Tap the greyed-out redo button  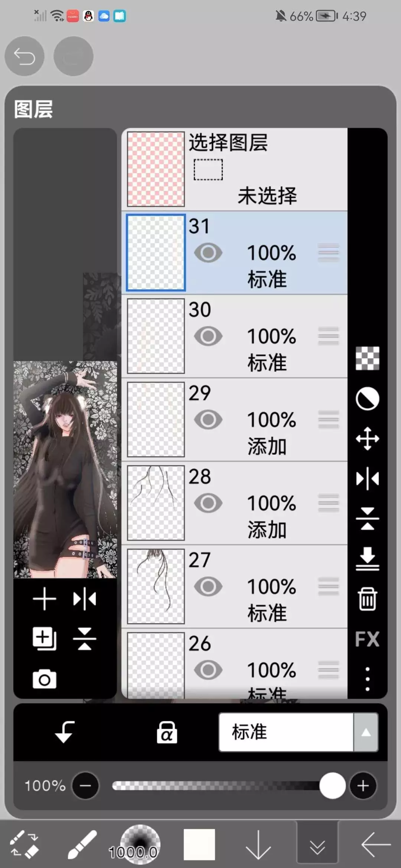pos(74,56)
